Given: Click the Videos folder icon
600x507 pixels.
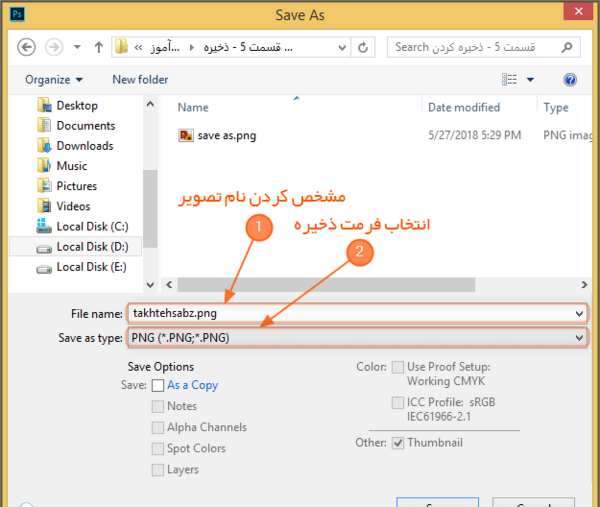Looking at the screenshot, I should (44, 206).
